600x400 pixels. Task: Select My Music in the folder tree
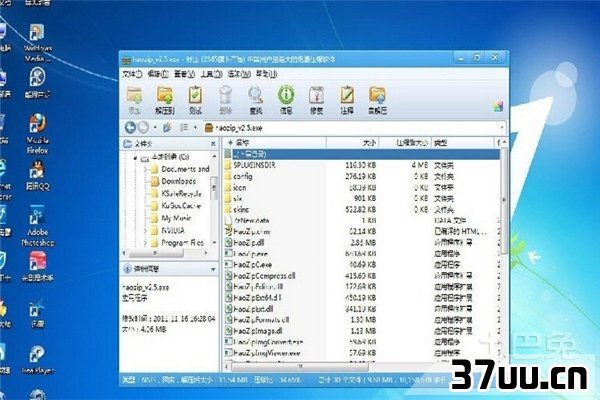point(176,218)
